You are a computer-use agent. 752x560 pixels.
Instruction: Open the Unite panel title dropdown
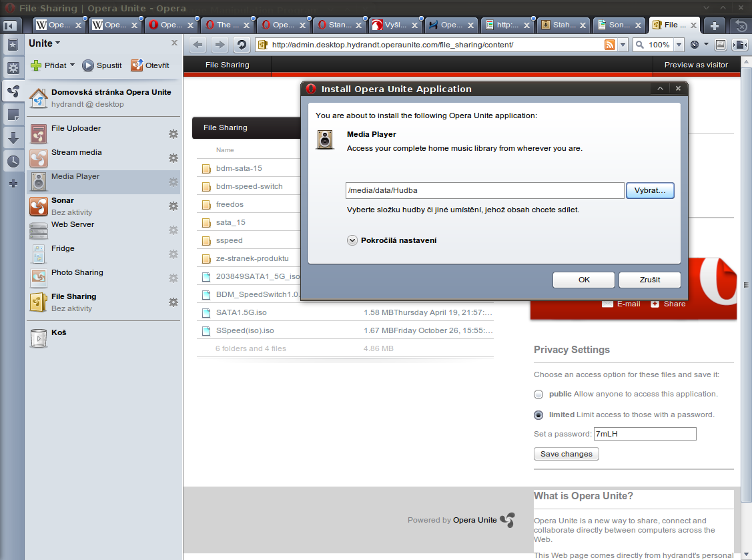(45, 43)
